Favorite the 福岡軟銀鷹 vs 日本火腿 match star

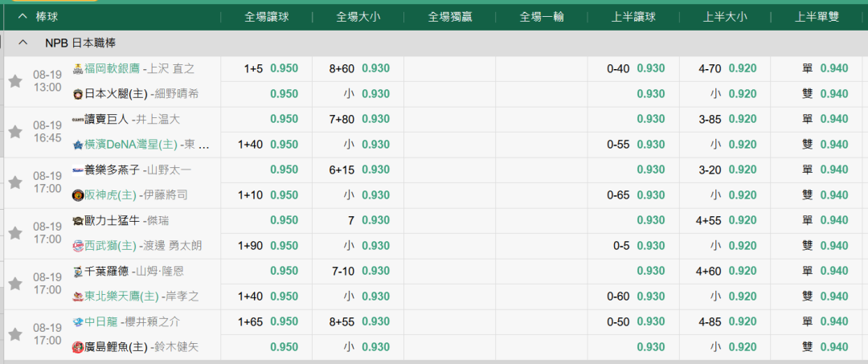point(15,81)
